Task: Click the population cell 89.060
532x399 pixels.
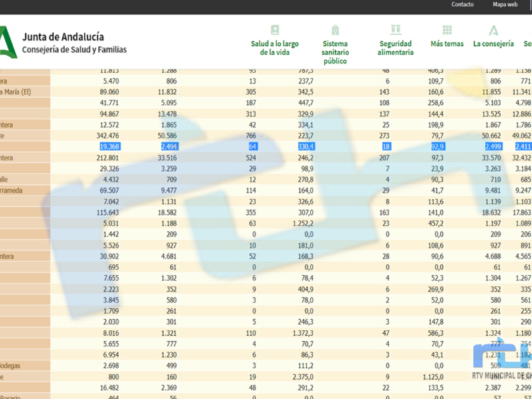Action: coord(109,92)
